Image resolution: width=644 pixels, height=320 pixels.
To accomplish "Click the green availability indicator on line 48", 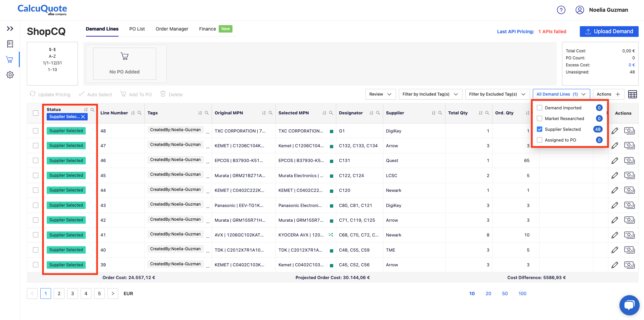I will (332, 131).
